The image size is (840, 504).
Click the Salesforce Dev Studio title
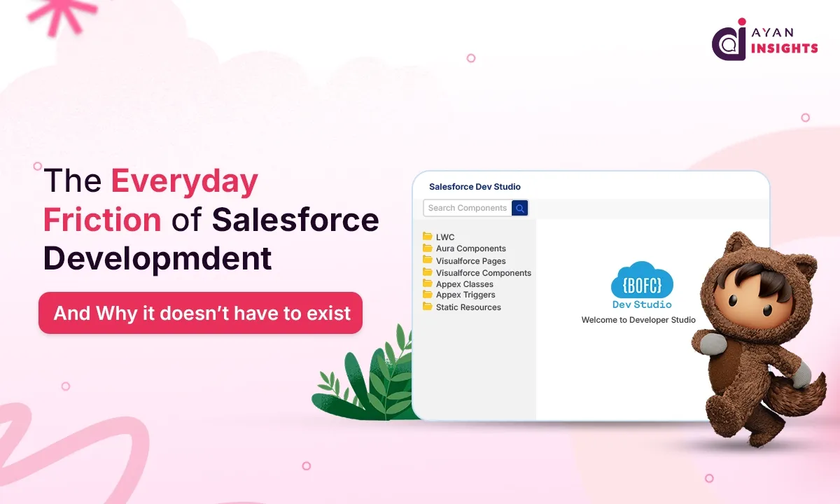[475, 187]
